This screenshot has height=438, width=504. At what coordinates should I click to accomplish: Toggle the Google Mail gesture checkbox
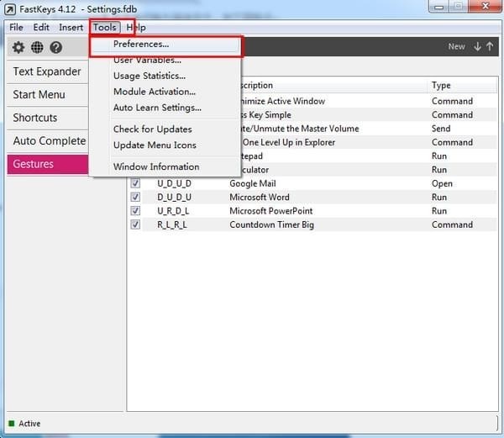[x=135, y=183]
